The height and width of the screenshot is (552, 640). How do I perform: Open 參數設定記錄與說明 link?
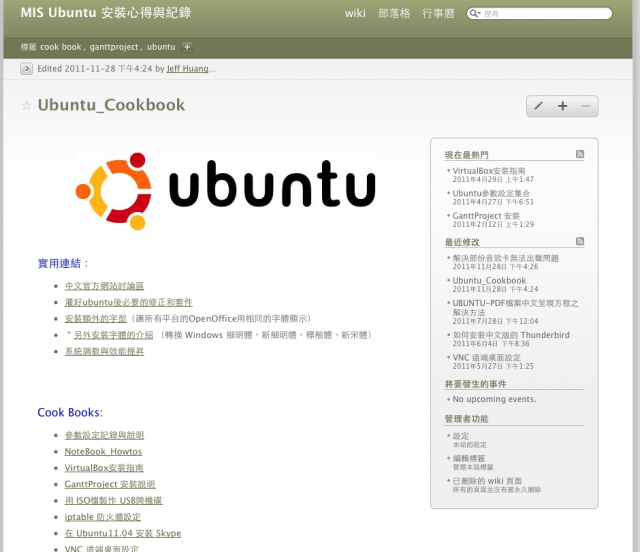pos(104,435)
